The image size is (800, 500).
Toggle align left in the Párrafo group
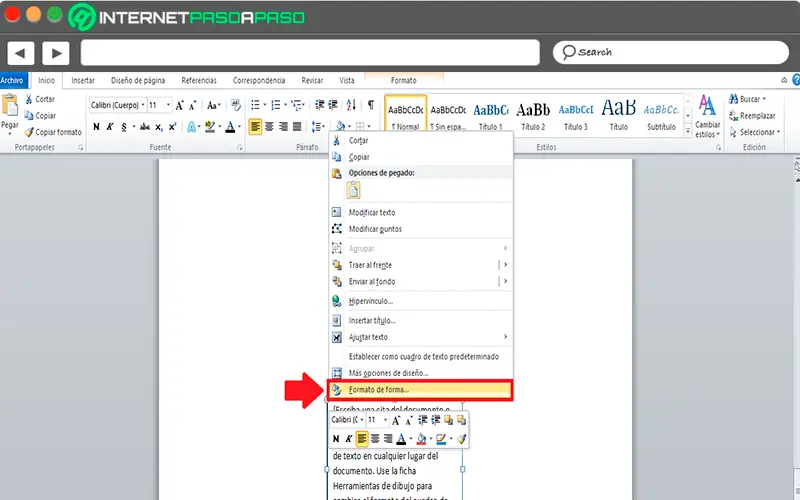(255, 127)
